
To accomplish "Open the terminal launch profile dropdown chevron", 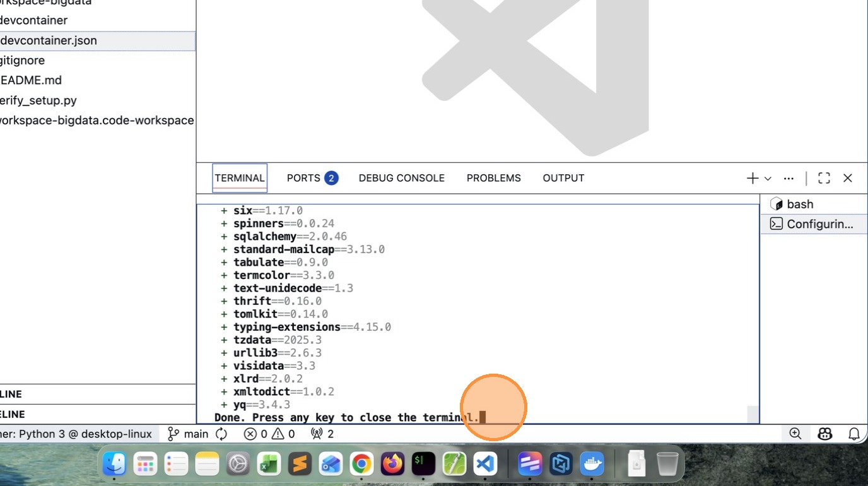I will 768,179.
